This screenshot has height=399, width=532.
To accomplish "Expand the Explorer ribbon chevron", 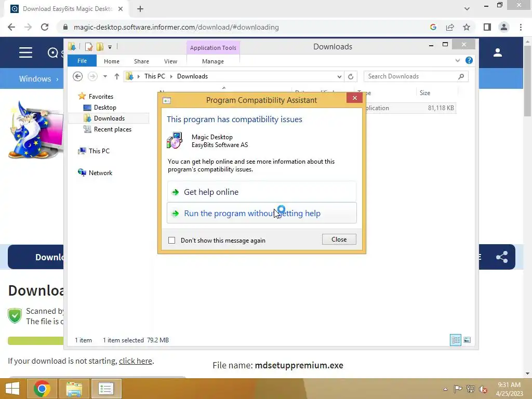I will click(x=457, y=60).
